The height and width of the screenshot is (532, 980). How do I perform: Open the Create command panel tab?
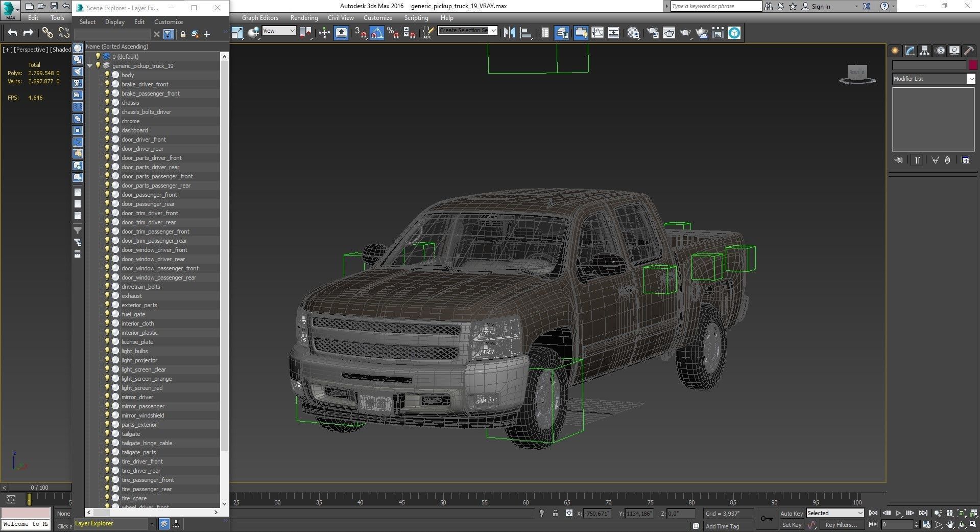tap(895, 51)
